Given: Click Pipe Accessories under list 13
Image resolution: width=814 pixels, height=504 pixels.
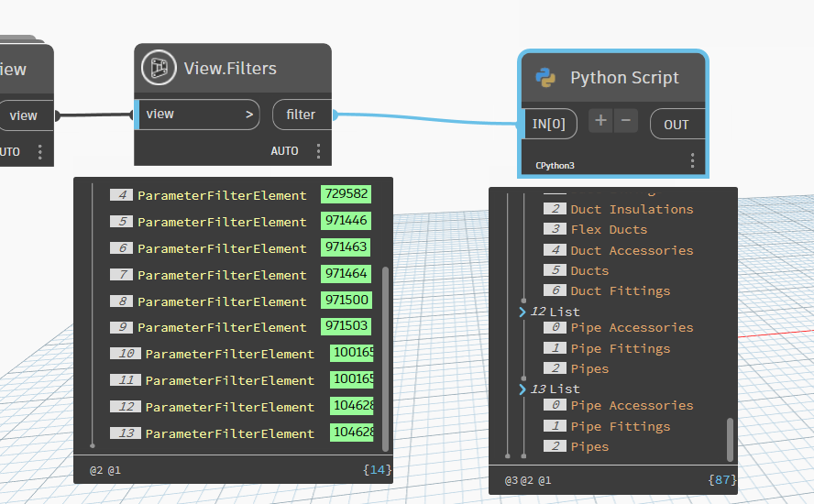Looking at the screenshot, I should pyautogui.click(x=632, y=405).
